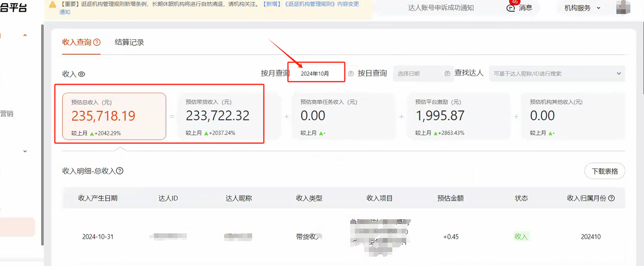Screen dimensions: 644x266
Task: Click help icon beside 收入查询 tab
Action: [97, 43]
